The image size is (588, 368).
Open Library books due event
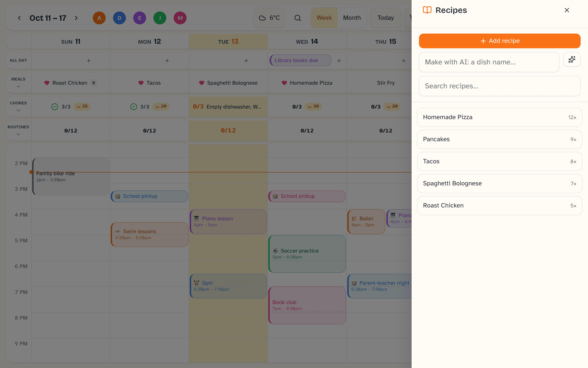click(301, 60)
